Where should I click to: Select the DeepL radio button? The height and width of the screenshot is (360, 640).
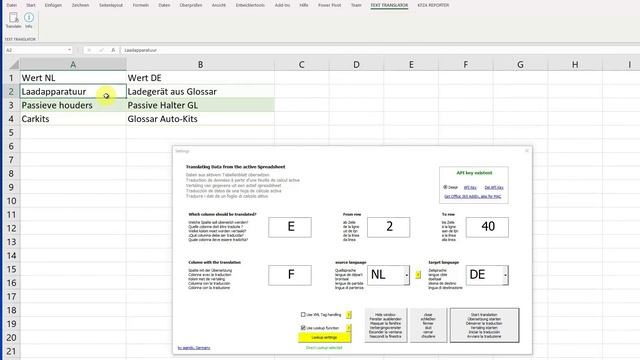[445, 187]
